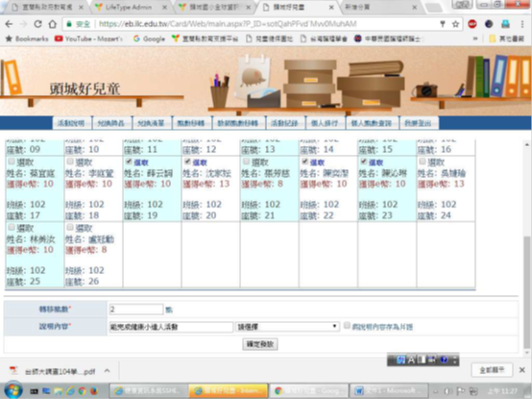
Task: Click the 全部顯示 downloads button
Action: (x=492, y=370)
